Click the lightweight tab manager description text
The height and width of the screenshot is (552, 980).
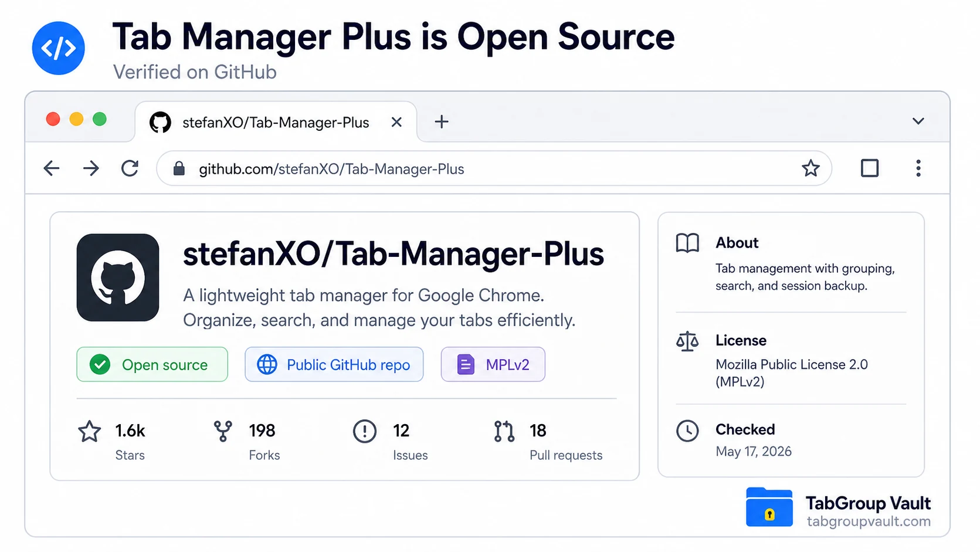(379, 308)
